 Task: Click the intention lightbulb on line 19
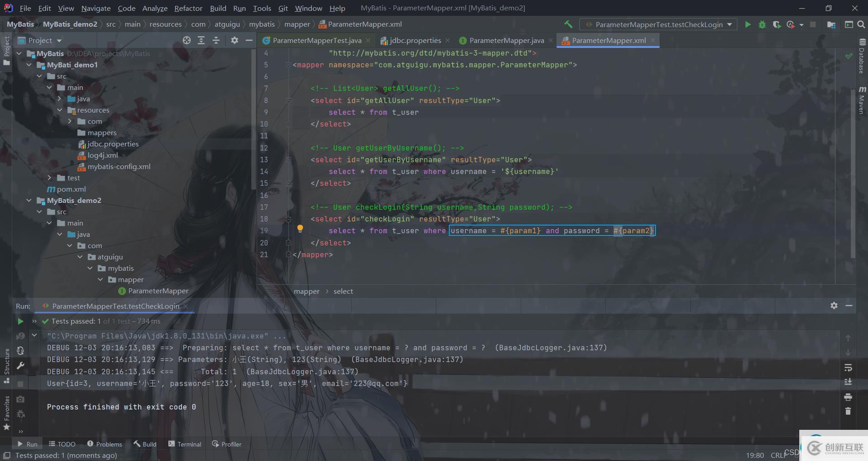pyautogui.click(x=300, y=229)
